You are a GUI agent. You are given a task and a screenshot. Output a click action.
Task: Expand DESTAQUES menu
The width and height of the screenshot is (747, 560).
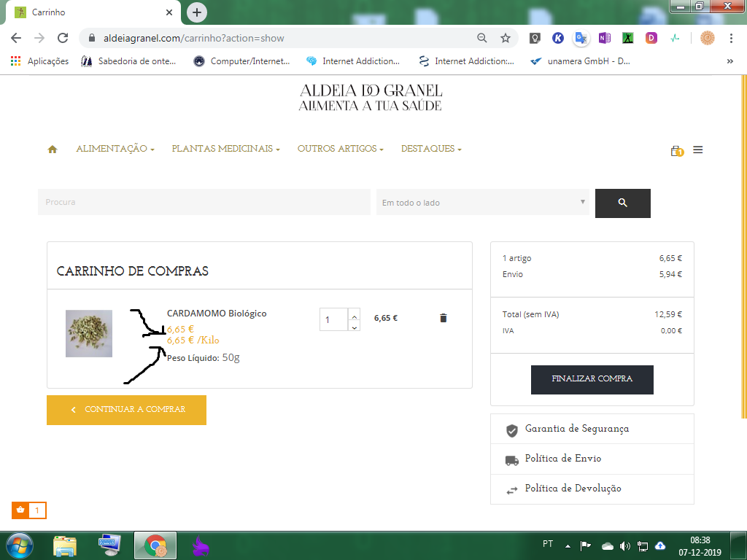pyautogui.click(x=431, y=149)
